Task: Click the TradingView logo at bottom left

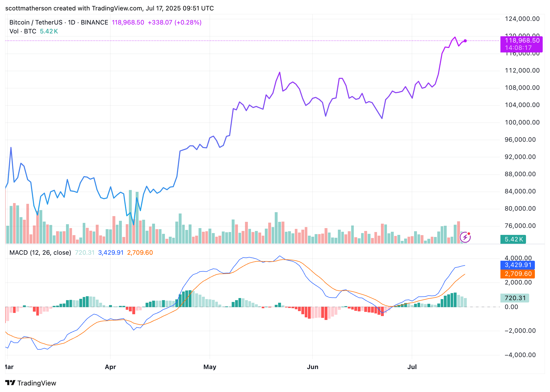Action: pyautogui.click(x=10, y=383)
